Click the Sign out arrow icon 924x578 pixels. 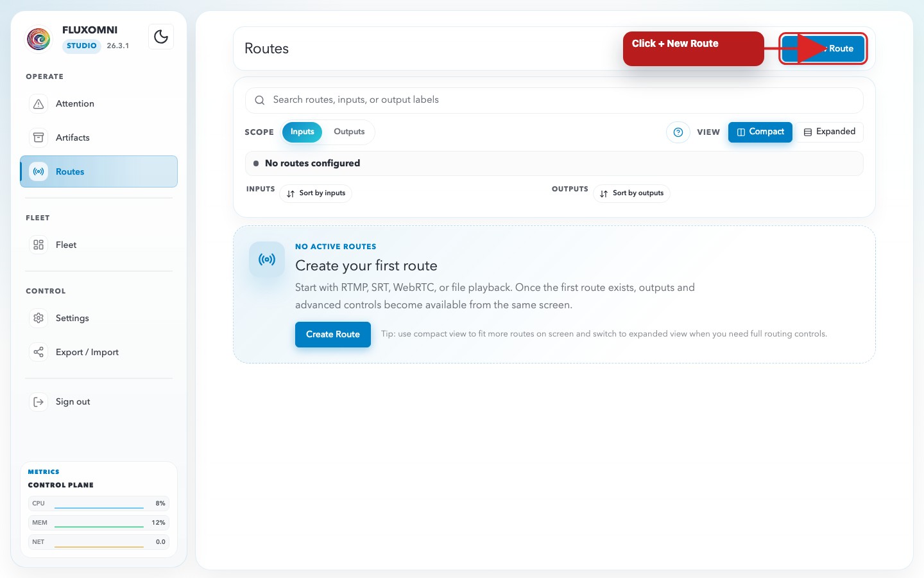coord(38,401)
